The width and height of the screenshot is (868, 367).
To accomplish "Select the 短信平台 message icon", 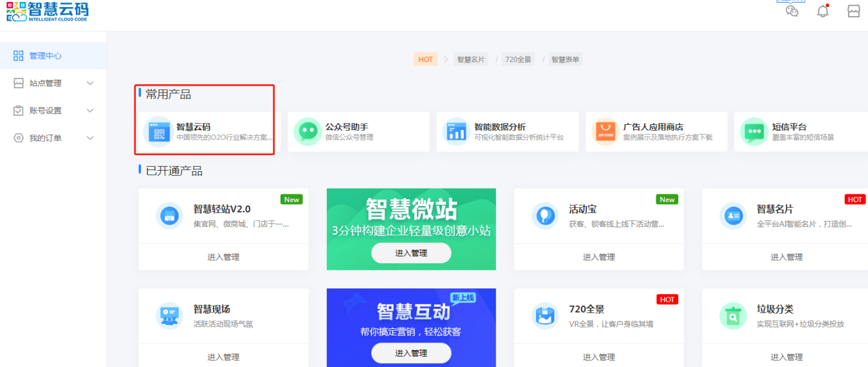I will coord(753,131).
